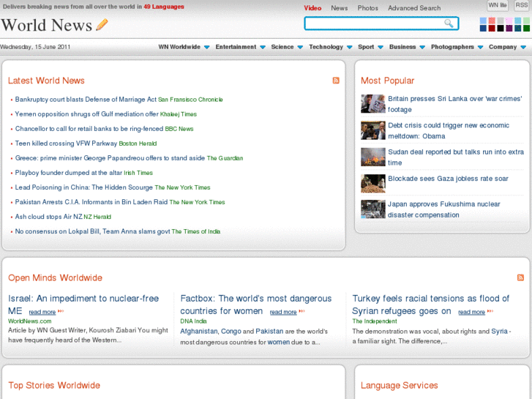
Task: Select the pale pink theme swatch
Action: [x=509, y=20]
